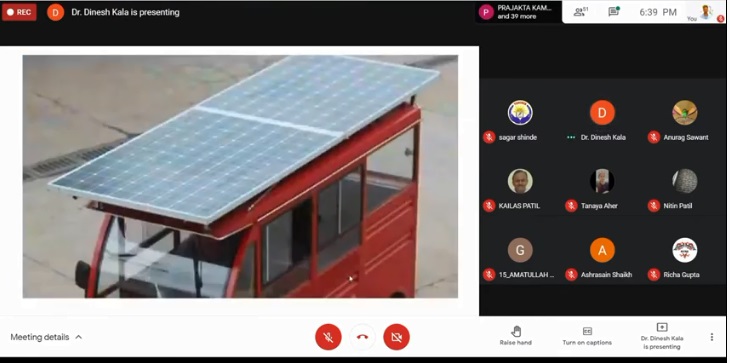Click the presenter's orange D avatar in top bar
Screen dimensions: 730x363
[x=55, y=12]
